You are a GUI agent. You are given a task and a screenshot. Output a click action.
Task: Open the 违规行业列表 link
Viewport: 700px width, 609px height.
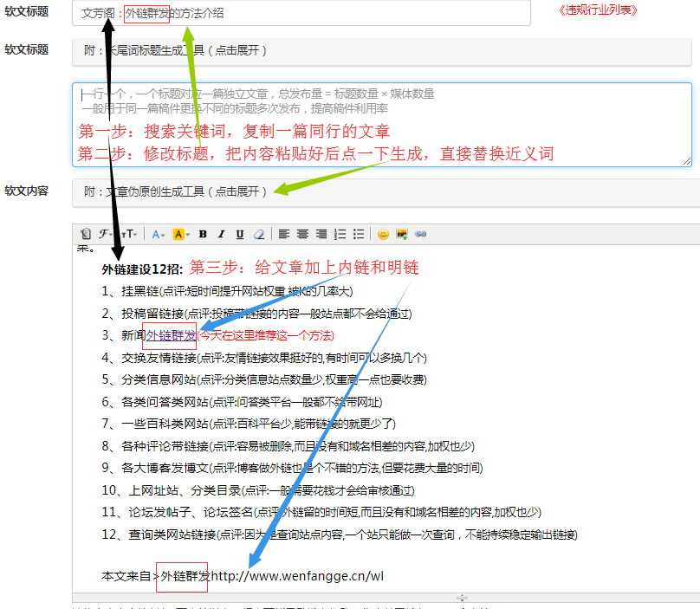coord(599,10)
